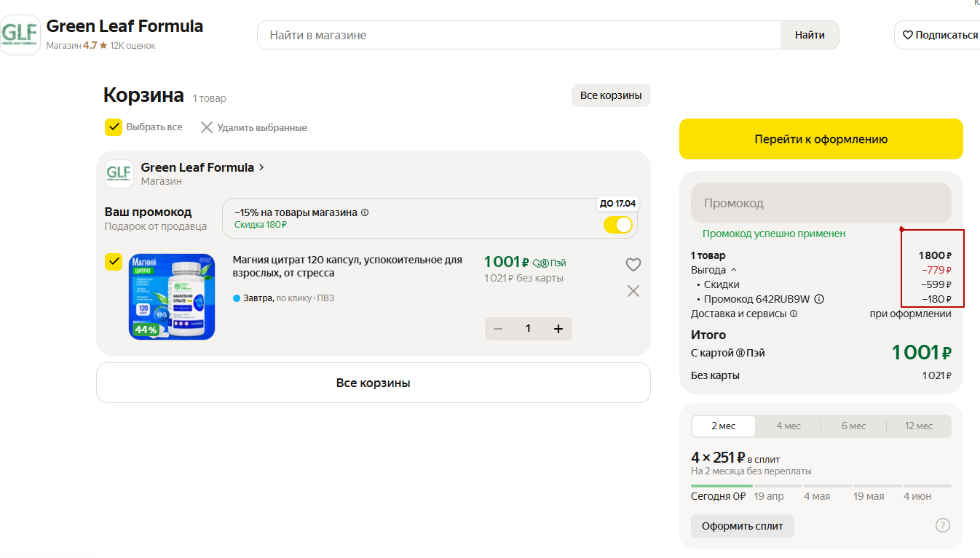Turn off the −15% promo code switch
The height and width of the screenshot is (558, 980).
tap(618, 225)
